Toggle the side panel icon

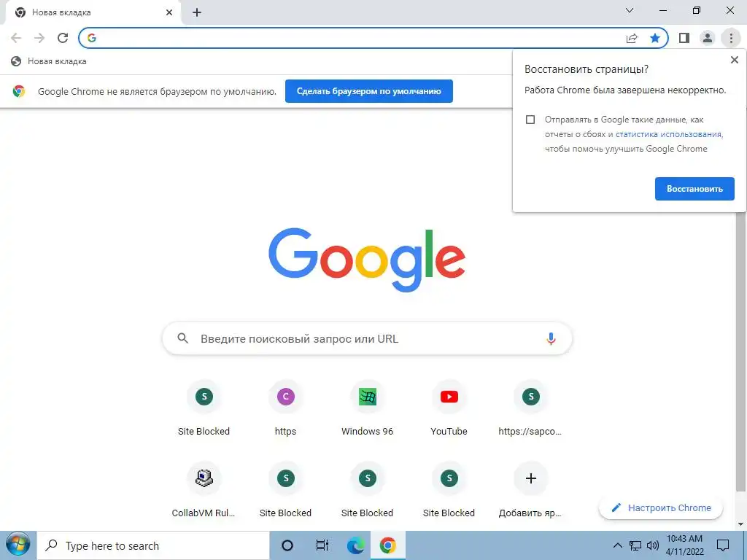coord(684,38)
